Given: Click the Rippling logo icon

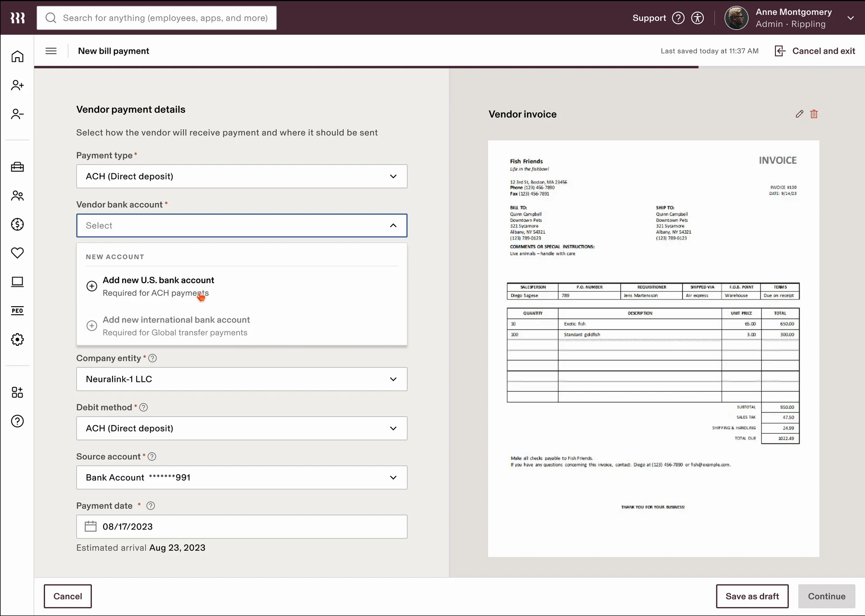Looking at the screenshot, I should point(18,18).
